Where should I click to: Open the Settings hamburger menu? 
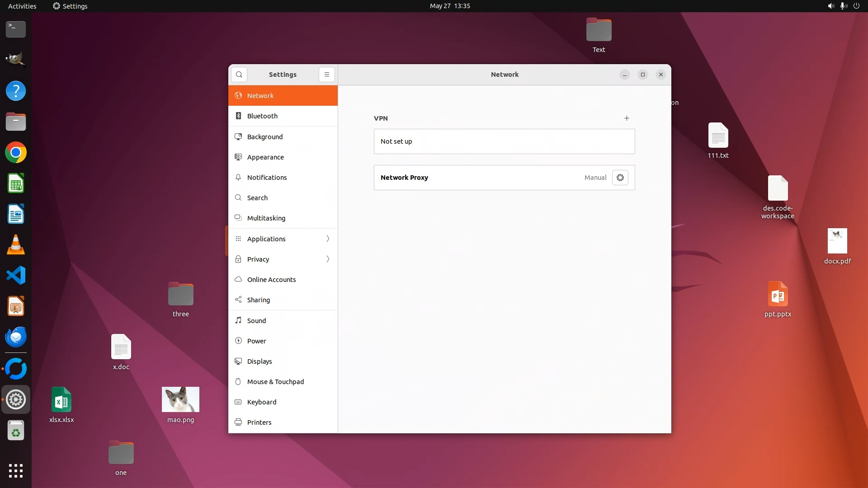(x=326, y=75)
